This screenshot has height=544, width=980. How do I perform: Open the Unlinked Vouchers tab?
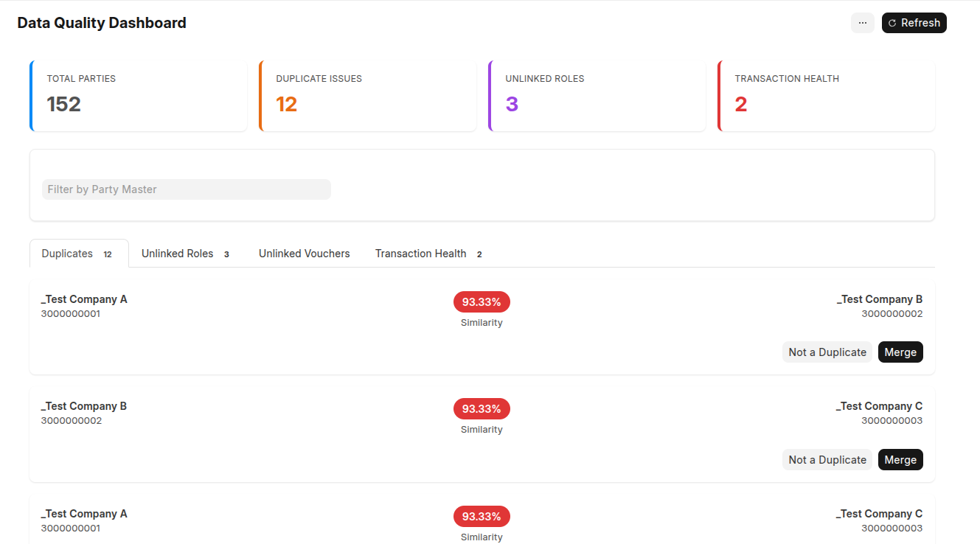pyautogui.click(x=304, y=254)
